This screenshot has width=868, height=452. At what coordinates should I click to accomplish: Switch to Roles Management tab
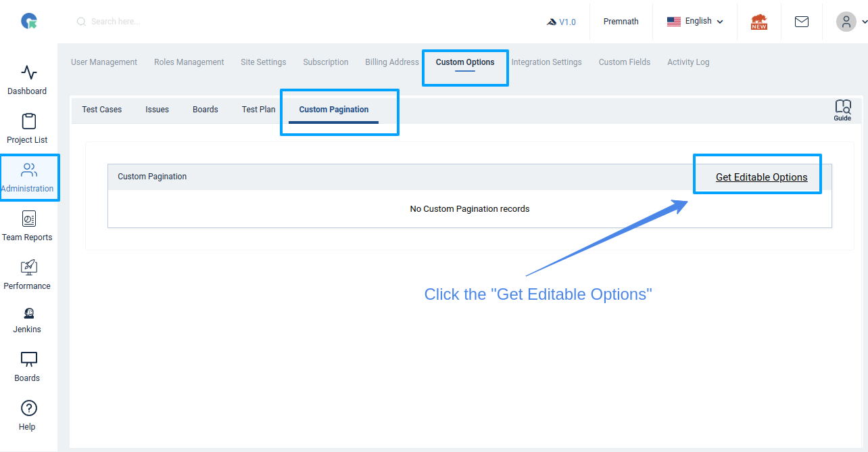tap(189, 62)
